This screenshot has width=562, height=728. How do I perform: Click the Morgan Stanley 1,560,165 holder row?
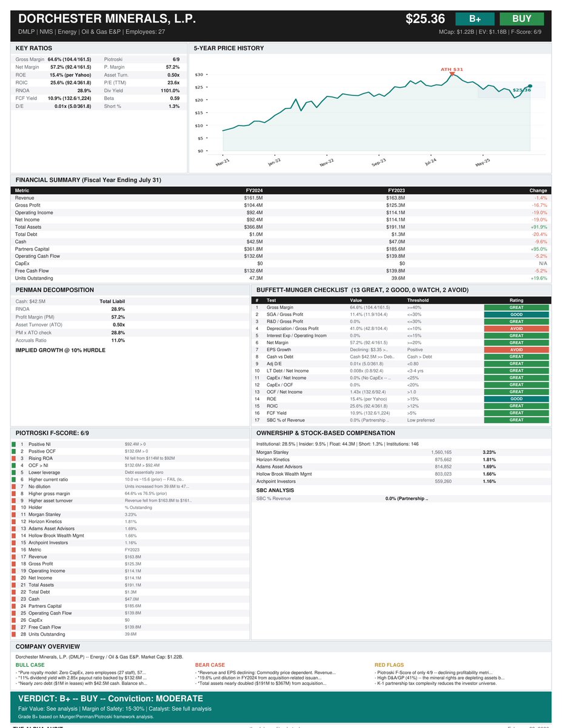click(401, 452)
